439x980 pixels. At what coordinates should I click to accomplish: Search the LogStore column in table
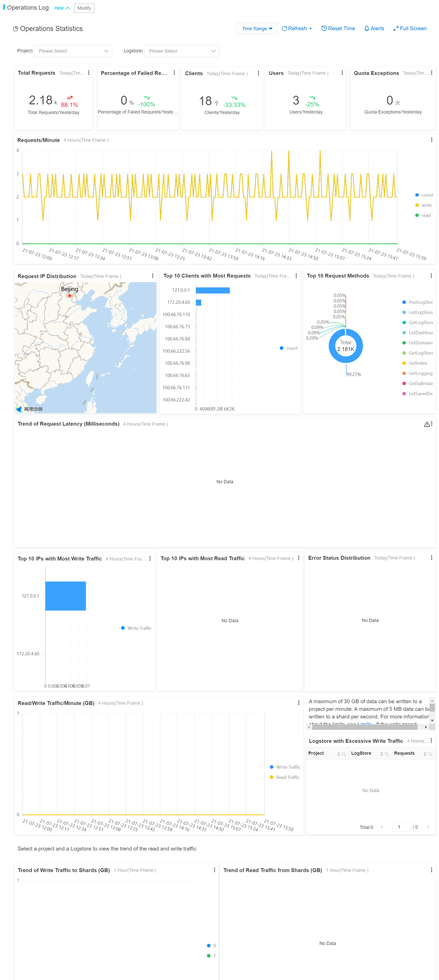[387, 754]
